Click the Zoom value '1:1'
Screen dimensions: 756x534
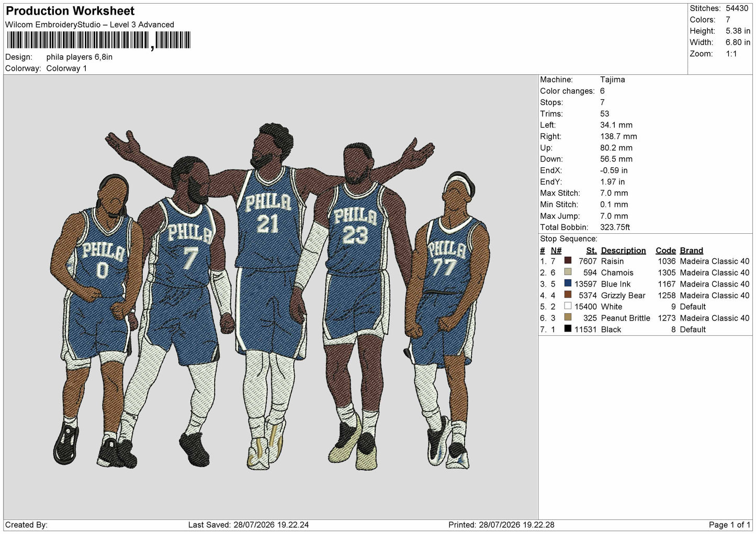pyautogui.click(x=731, y=54)
